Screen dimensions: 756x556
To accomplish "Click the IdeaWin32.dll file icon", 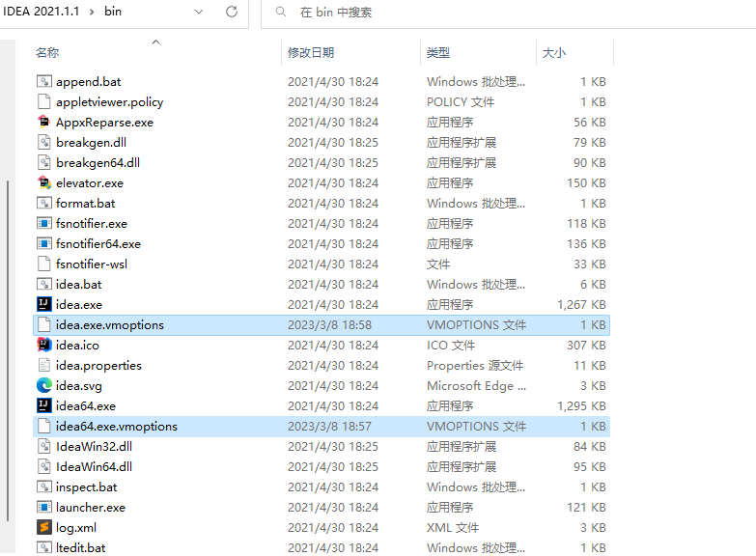I will point(43,446).
